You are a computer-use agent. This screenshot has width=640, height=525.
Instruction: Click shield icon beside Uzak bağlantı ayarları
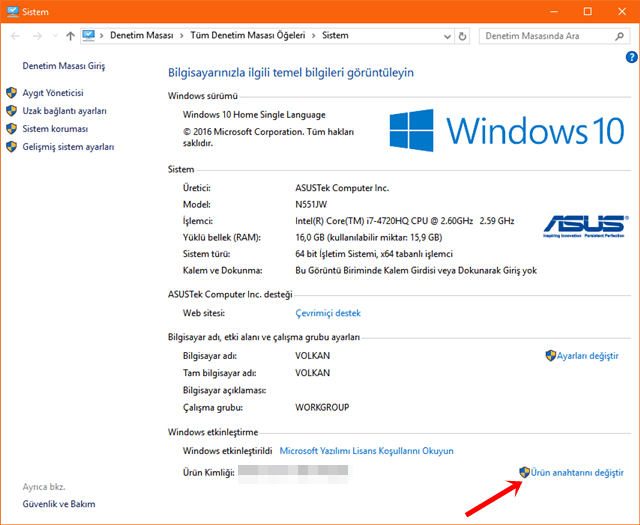[x=11, y=111]
